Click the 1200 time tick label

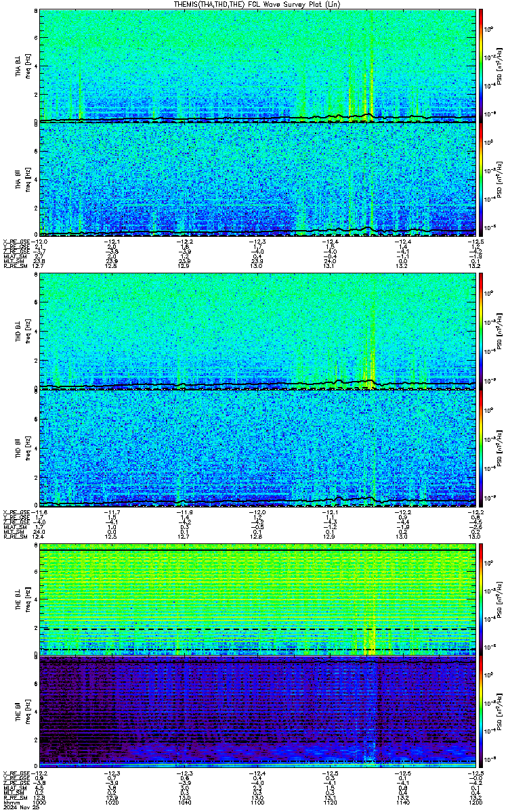coord(475,803)
